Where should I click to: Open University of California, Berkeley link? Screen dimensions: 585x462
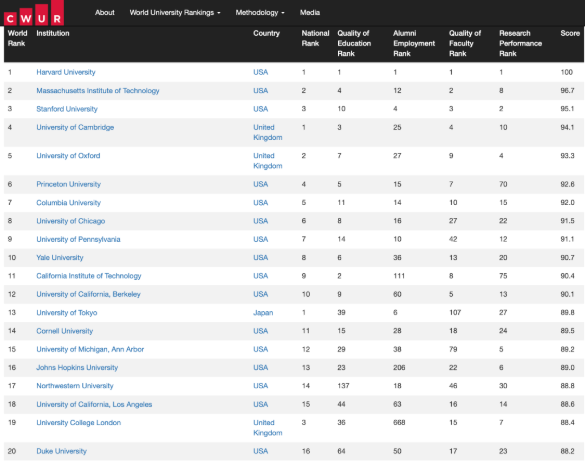click(x=88, y=294)
